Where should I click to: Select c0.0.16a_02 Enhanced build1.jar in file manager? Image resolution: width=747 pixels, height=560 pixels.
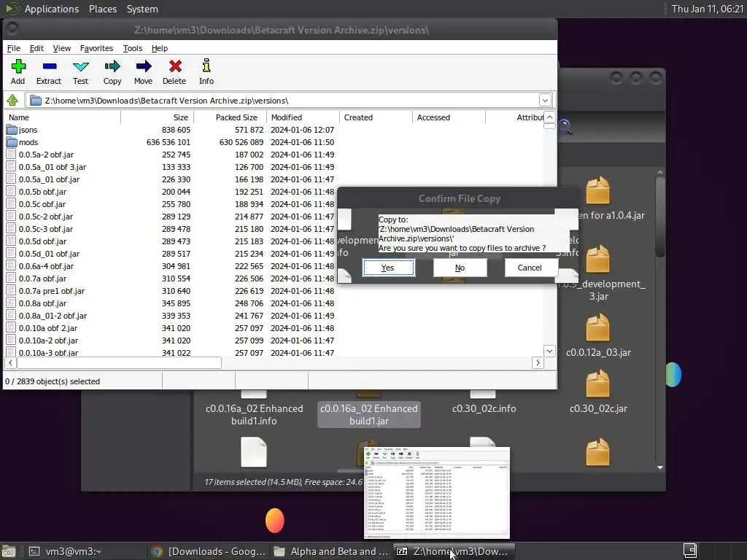click(x=368, y=414)
